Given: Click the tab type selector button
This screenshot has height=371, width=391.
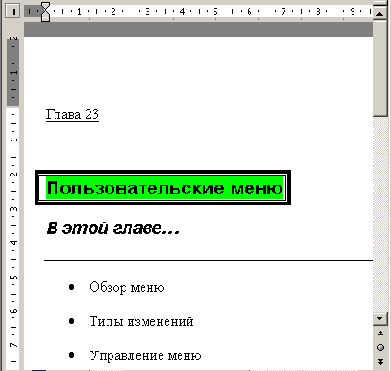Looking at the screenshot, I should click(x=13, y=12).
